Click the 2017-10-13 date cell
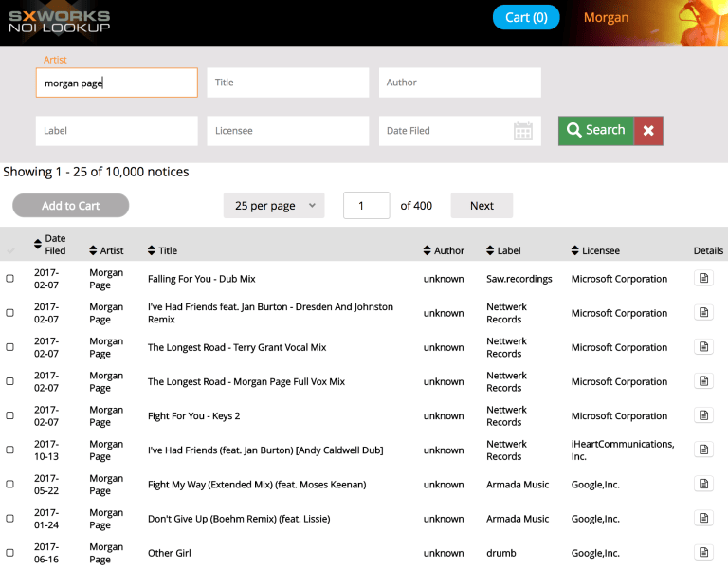 tap(46, 450)
